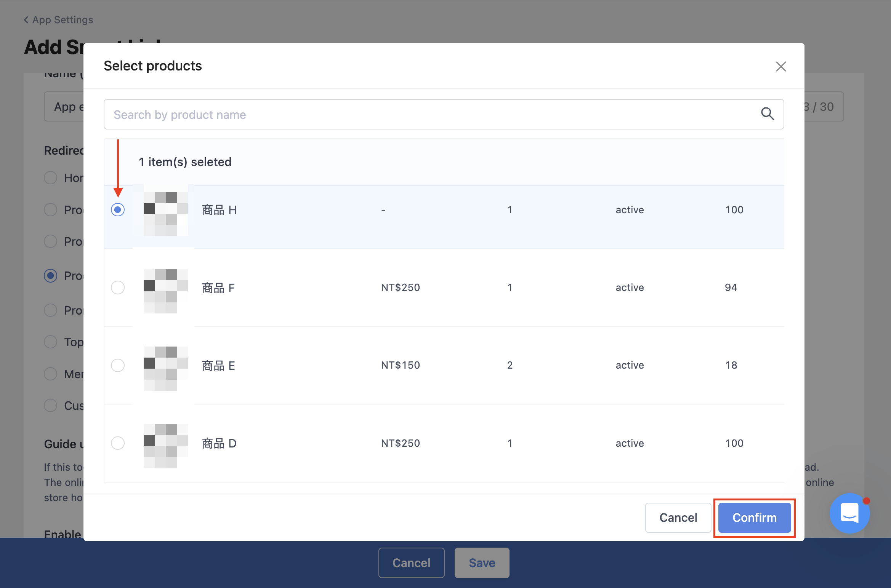This screenshot has height=588, width=891.
Task: Click the 商品 E product name
Action: pyautogui.click(x=218, y=366)
